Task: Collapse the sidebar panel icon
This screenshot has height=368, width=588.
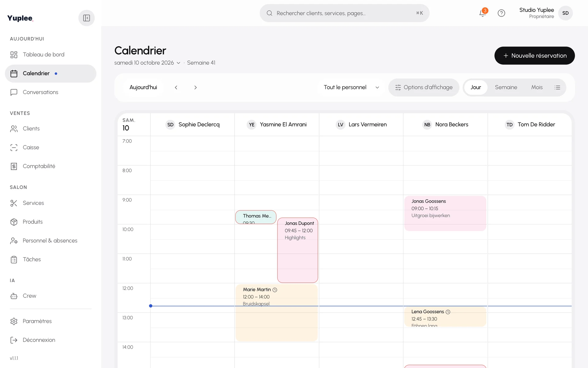Action: 86,18
